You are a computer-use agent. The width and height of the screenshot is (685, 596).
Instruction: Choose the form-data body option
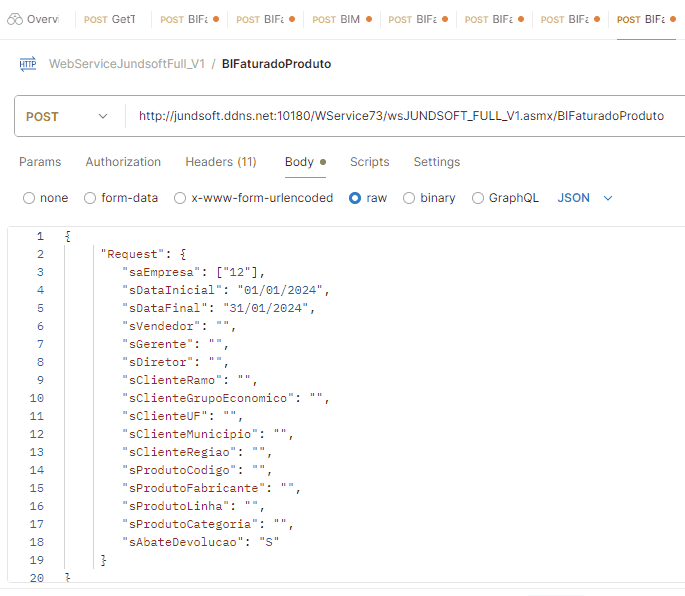[x=91, y=198]
